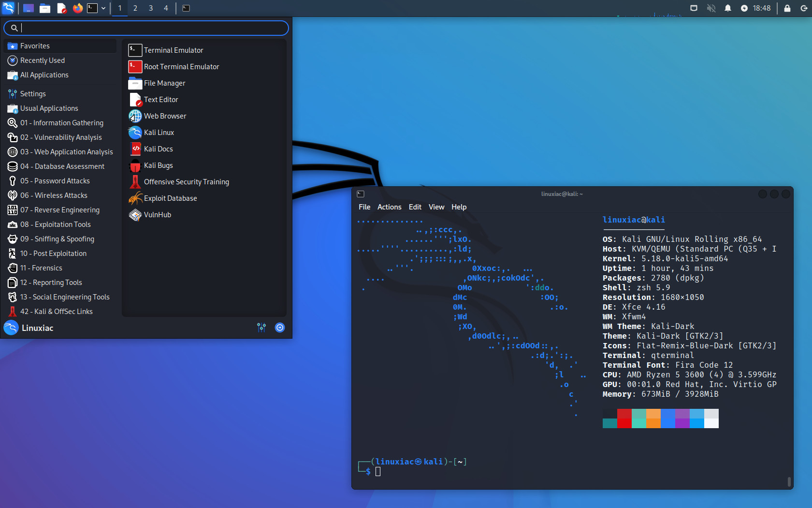Open 10 - Post Exploitation category
Image resolution: width=812 pixels, height=508 pixels.
60,254
